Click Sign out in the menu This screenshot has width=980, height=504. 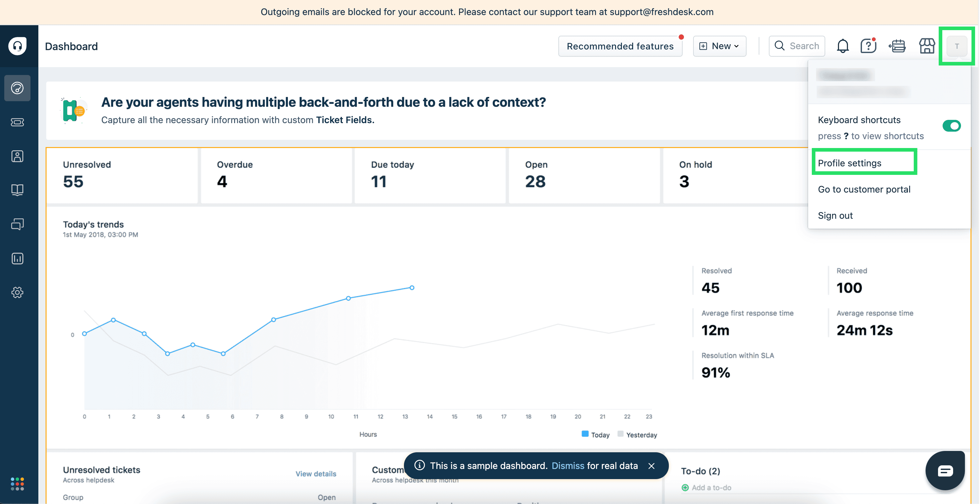tap(835, 215)
